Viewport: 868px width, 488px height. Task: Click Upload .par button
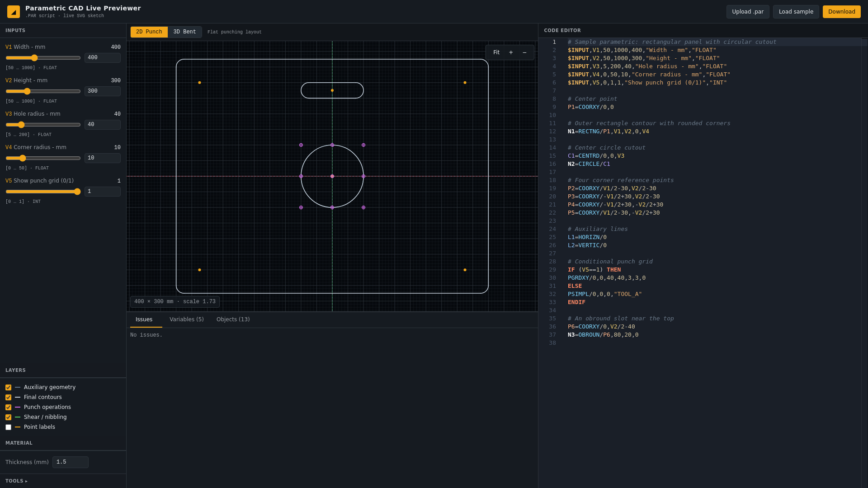(748, 12)
